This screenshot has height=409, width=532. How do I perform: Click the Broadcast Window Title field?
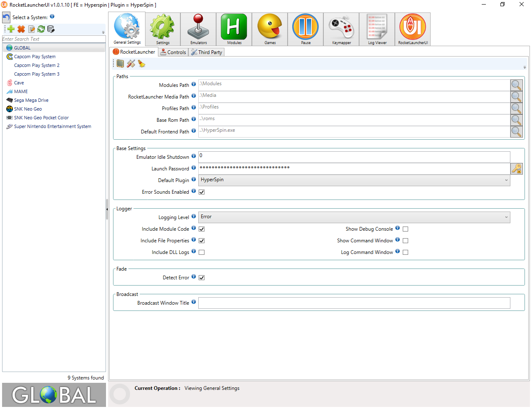354,303
